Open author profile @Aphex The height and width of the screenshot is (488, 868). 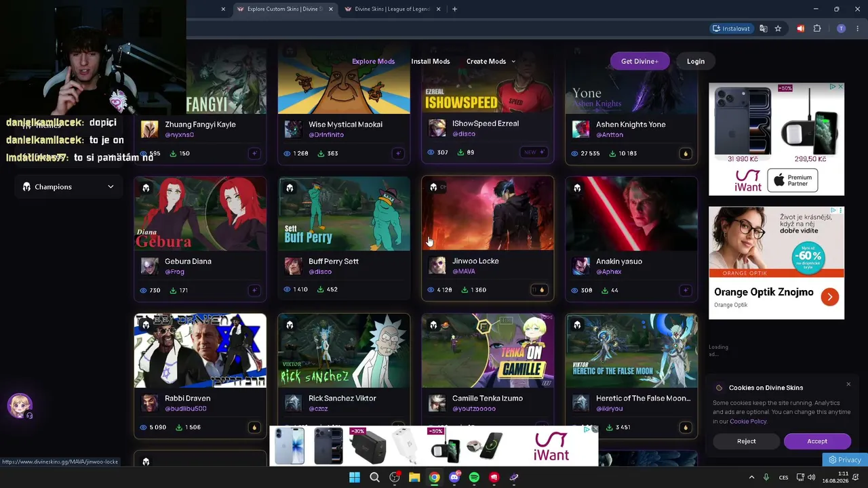[609, 272]
